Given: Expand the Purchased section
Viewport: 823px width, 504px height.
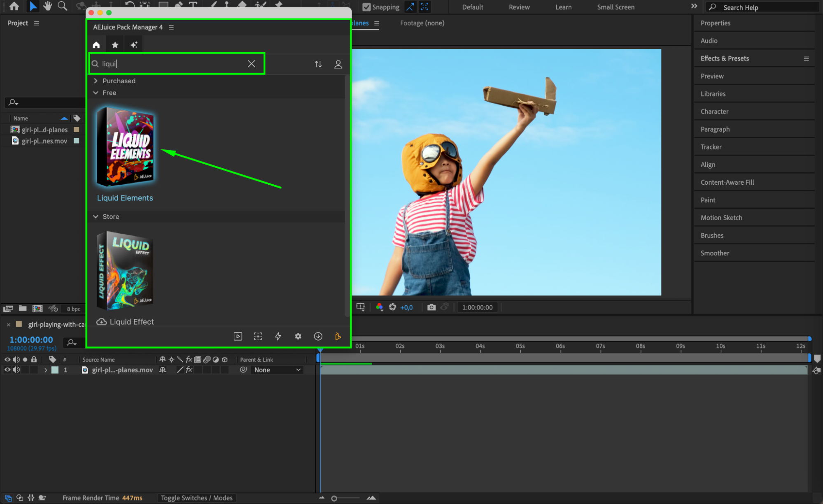Looking at the screenshot, I should click(96, 81).
